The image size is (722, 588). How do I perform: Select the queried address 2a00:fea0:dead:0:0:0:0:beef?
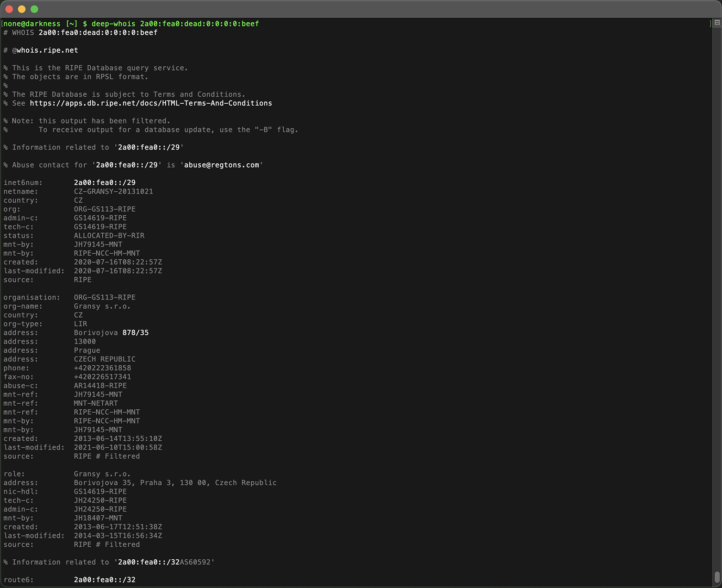pos(199,24)
